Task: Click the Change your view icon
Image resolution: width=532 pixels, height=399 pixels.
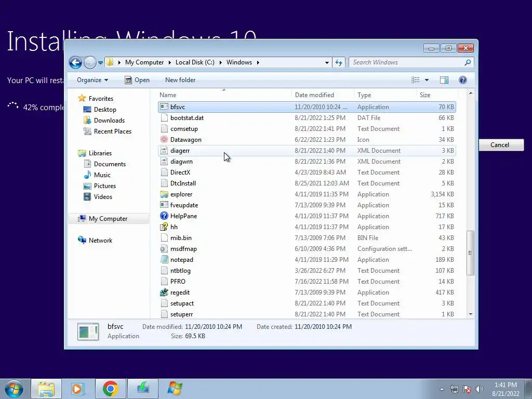Action: pos(415,80)
